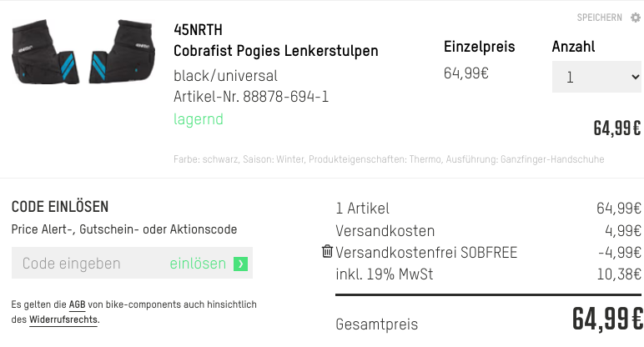Click the 45NRTH brand name
The width and height of the screenshot is (644, 347).
tap(198, 29)
